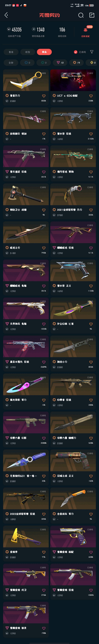
Task: Switch to the 套装 tab
Action: [x=11, y=52]
